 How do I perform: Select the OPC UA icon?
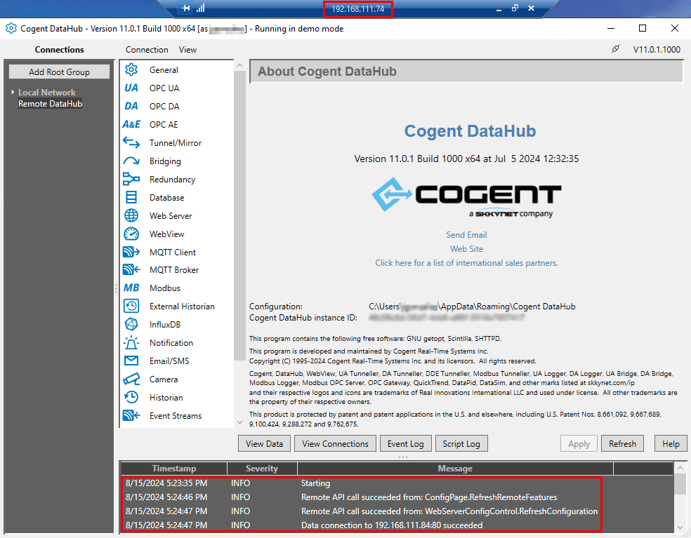(131, 88)
